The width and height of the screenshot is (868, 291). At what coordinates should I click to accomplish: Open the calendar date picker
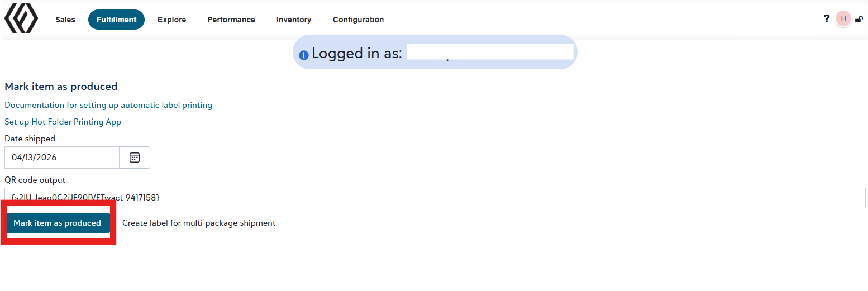pyautogui.click(x=135, y=158)
